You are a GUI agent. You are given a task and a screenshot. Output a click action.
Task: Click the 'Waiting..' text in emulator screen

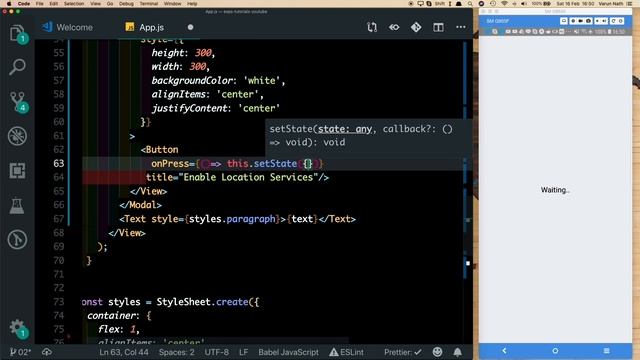555,190
